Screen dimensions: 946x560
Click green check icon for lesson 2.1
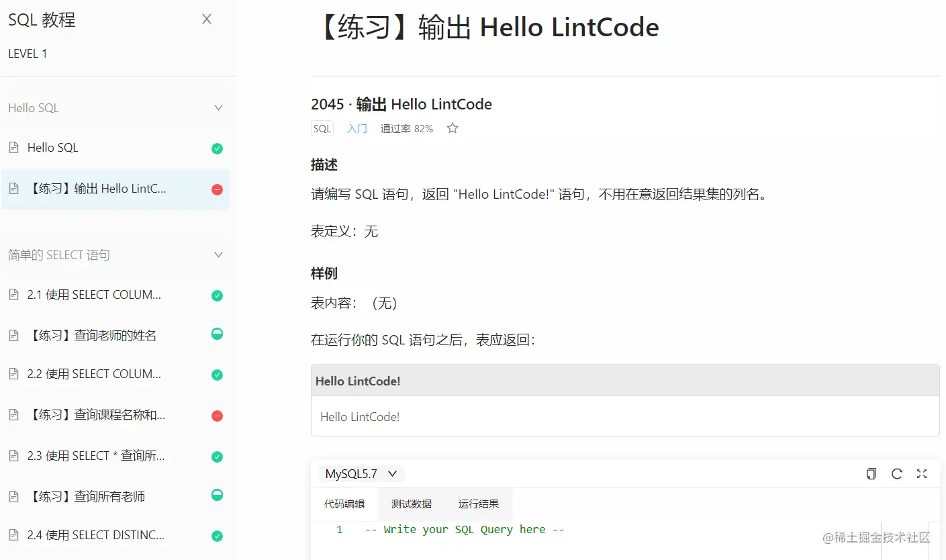217,295
